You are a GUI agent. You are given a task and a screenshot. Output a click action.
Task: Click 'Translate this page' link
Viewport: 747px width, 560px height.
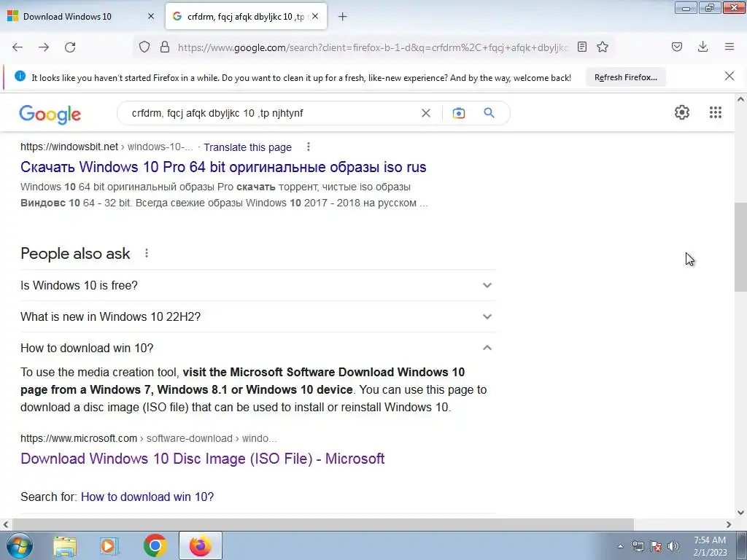click(x=248, y=147)
